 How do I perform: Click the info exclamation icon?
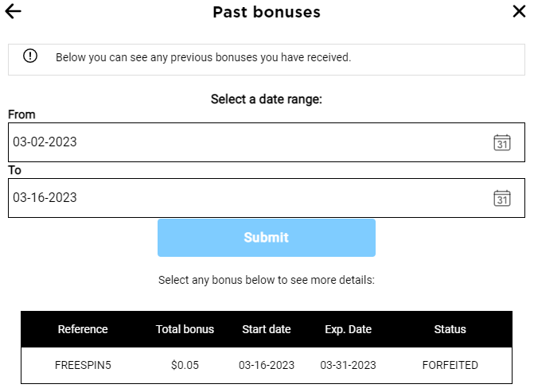(x=30, y=56)
